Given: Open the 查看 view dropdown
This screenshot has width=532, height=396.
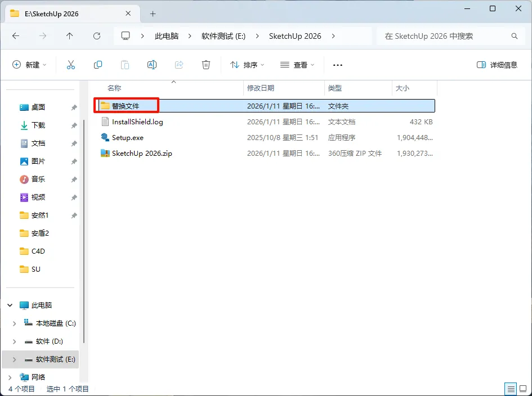Looking at the screenshot, I should pyautogui.click(x=297, y=65).
